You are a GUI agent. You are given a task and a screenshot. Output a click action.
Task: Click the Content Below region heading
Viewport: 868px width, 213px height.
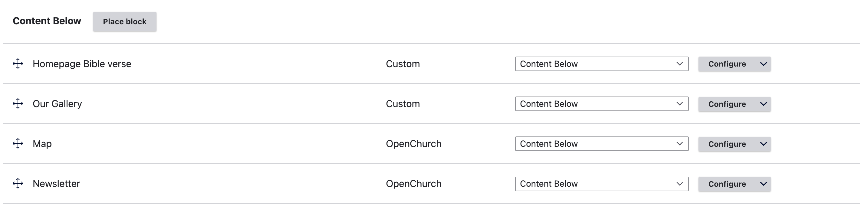(47, 21)
